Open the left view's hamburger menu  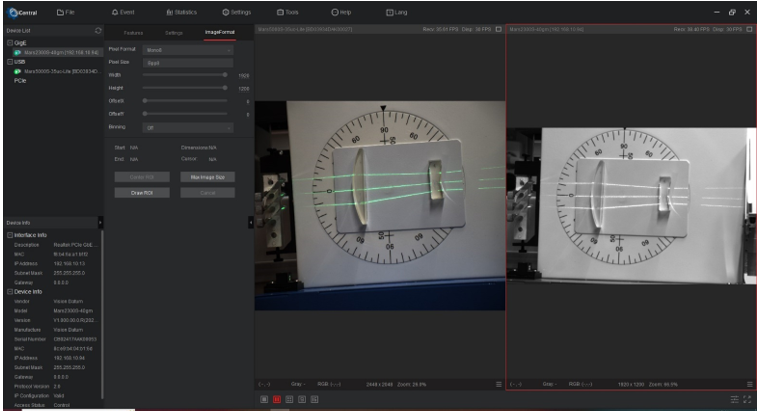pyautogui.click(x=497, y=384)
